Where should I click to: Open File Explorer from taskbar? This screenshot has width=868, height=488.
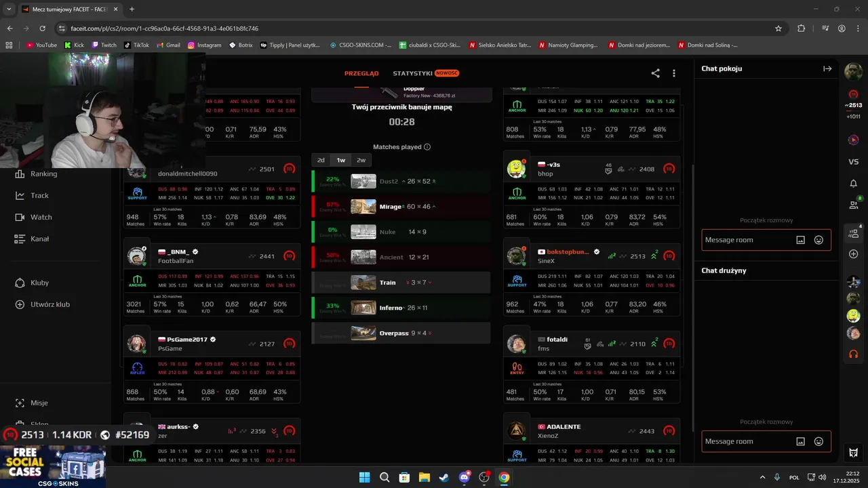tap(424, 477)
